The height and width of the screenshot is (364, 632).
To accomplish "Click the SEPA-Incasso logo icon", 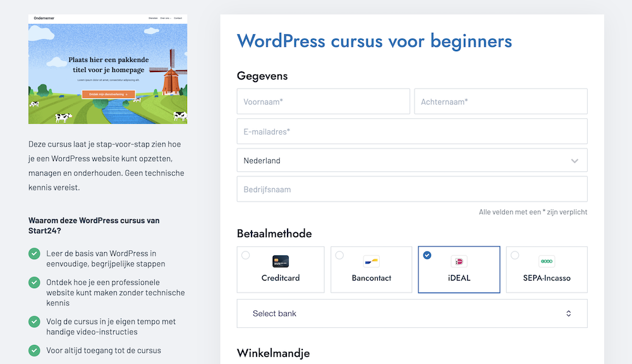I will [x=547, y=262].
